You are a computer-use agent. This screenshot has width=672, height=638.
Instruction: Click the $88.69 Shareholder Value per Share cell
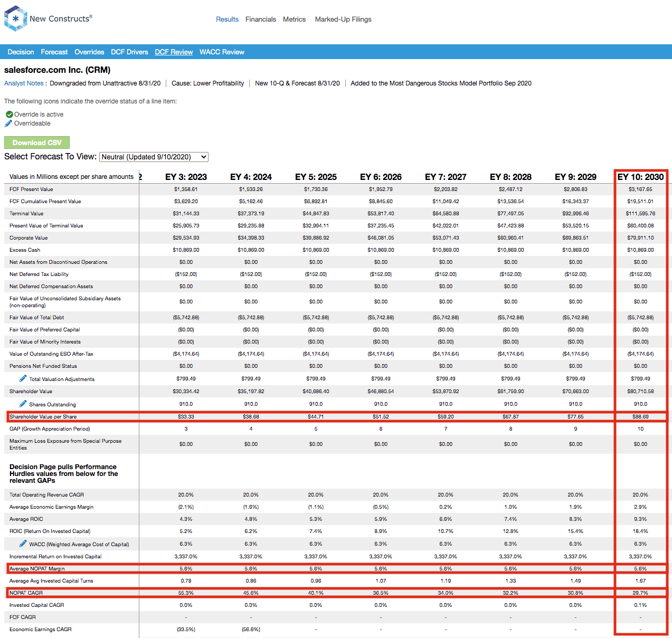pos(640,417)
